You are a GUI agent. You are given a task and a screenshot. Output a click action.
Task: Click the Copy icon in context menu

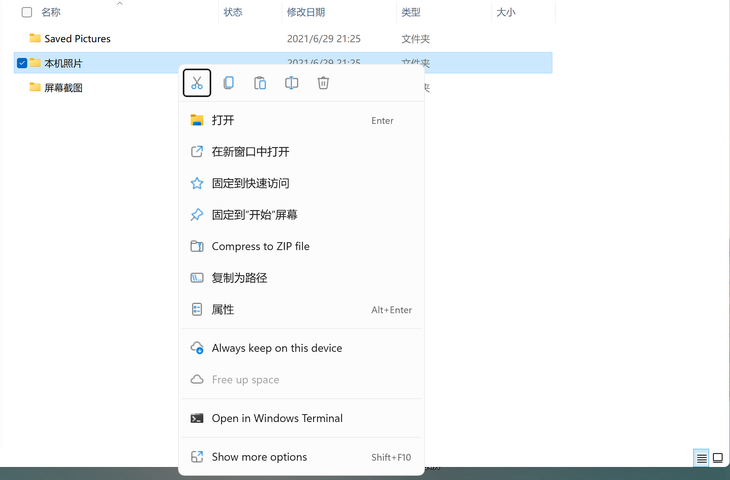228,83
